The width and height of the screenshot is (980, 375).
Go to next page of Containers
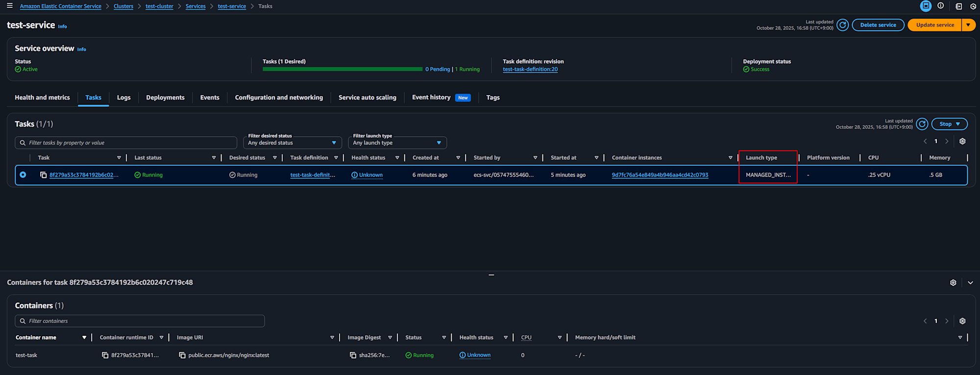click(947, 321)
